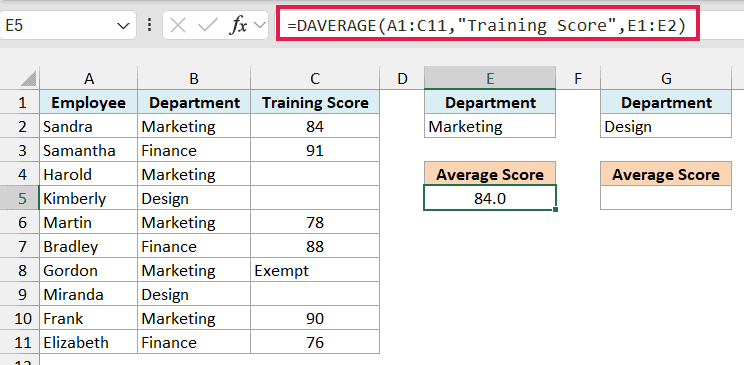Click the Insert Function fx icon
The image size is (744, 365).
[238, 26]
